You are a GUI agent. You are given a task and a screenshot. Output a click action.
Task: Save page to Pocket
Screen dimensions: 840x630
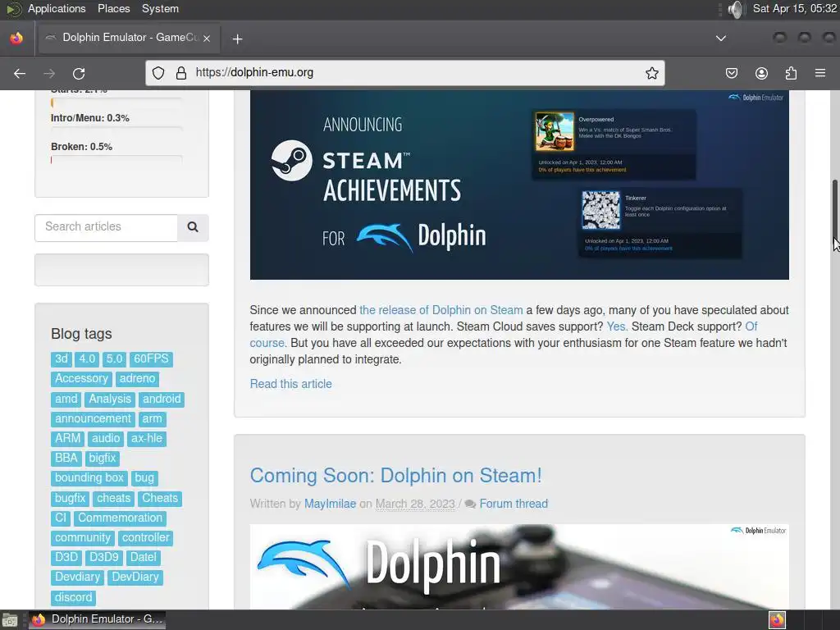731,73
